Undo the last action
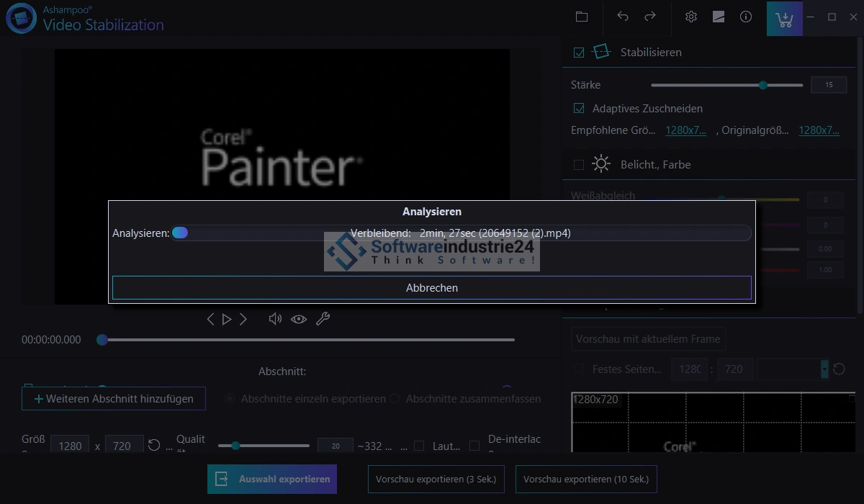The image size is (864, 504). 623,17
